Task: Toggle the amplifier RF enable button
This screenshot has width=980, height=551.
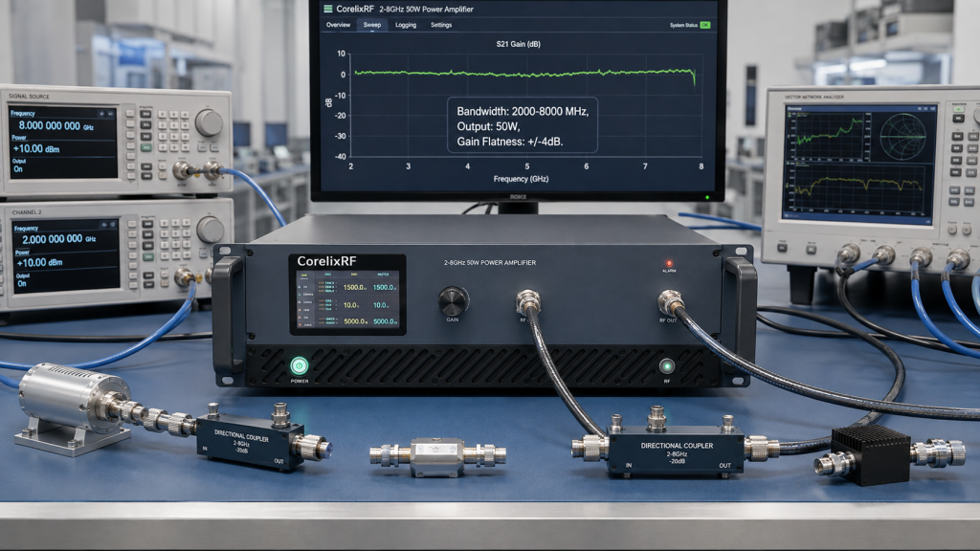Action: click(667, 366)
